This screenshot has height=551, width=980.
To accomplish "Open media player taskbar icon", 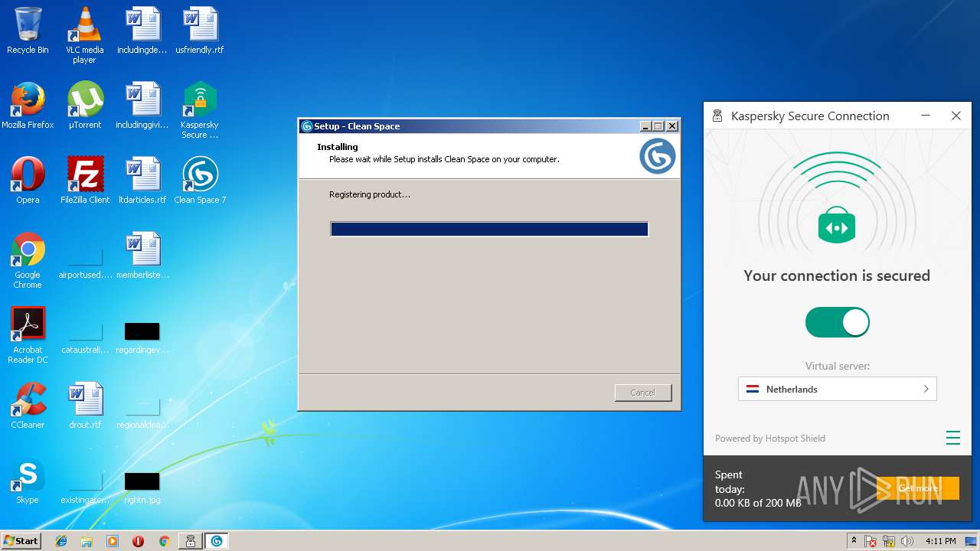I will (x=113, y=541).
